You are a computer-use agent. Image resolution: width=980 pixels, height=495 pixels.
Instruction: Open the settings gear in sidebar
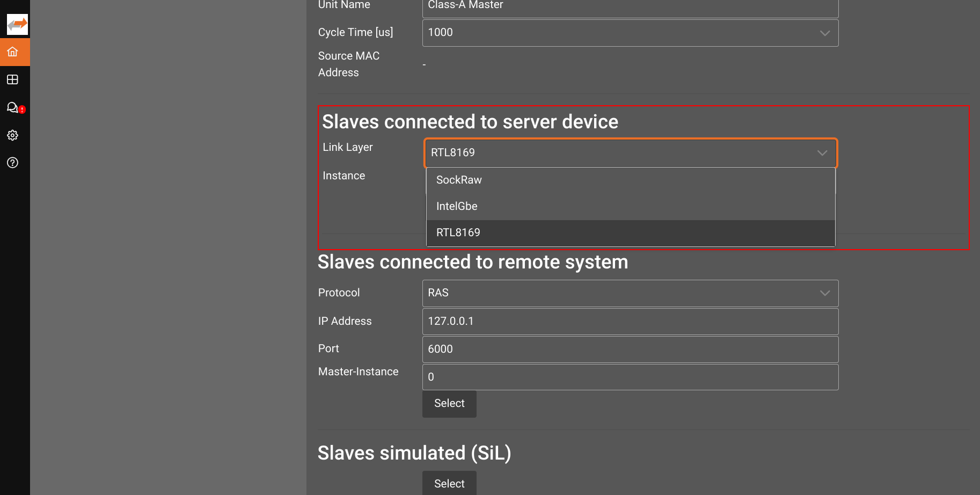12,135
